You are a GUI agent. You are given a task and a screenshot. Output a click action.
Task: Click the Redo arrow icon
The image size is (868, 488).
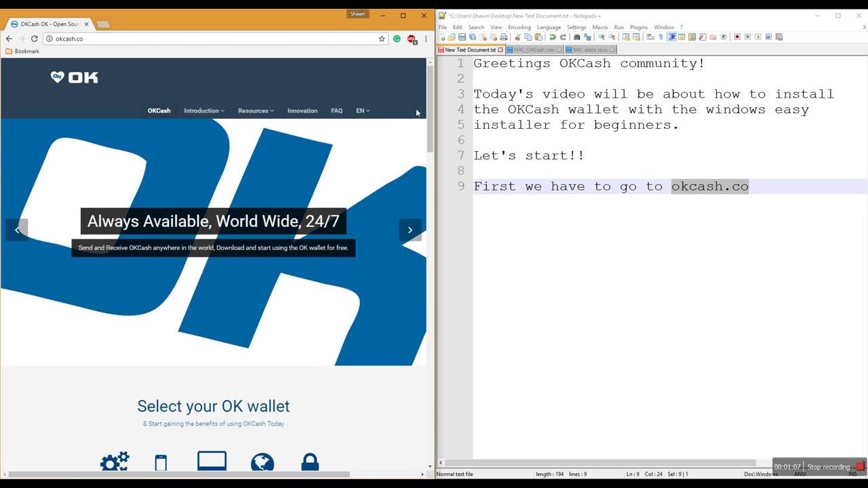[x=563, y=37]
